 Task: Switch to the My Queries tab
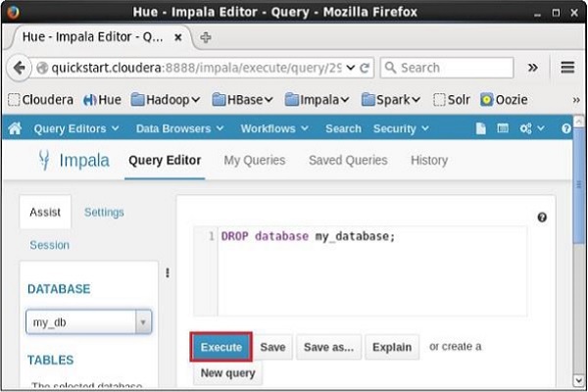(255, 161)
